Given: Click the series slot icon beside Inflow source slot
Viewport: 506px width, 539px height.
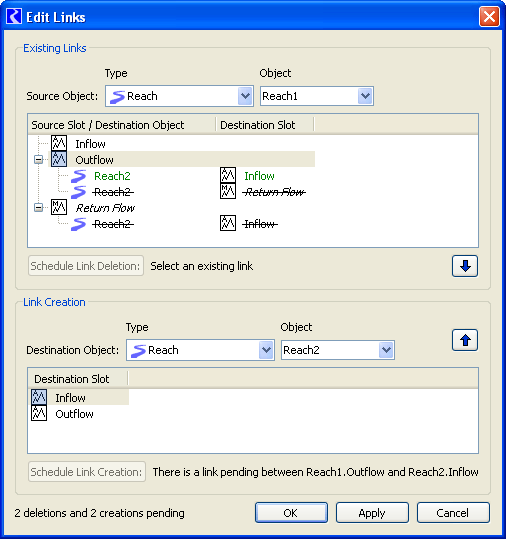Looking at the screenshot, I should coord(59,143).
